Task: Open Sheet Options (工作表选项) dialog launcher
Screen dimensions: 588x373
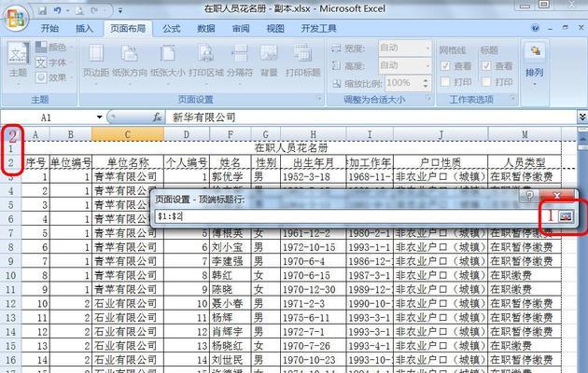Action: (512, 99)
